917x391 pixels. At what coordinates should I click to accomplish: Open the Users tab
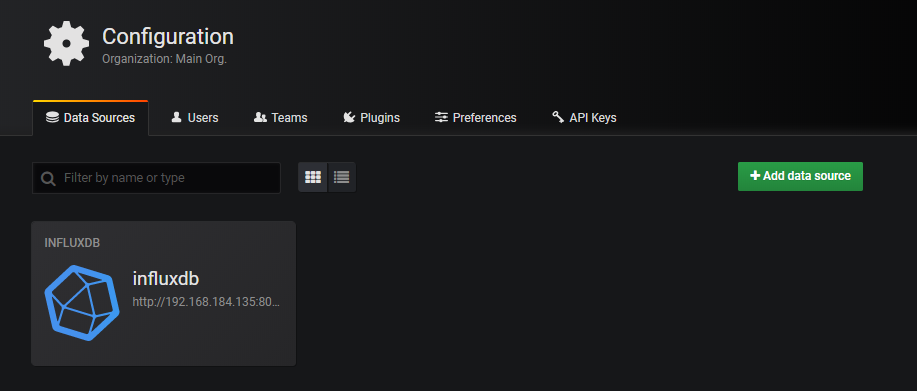point(195,118)
